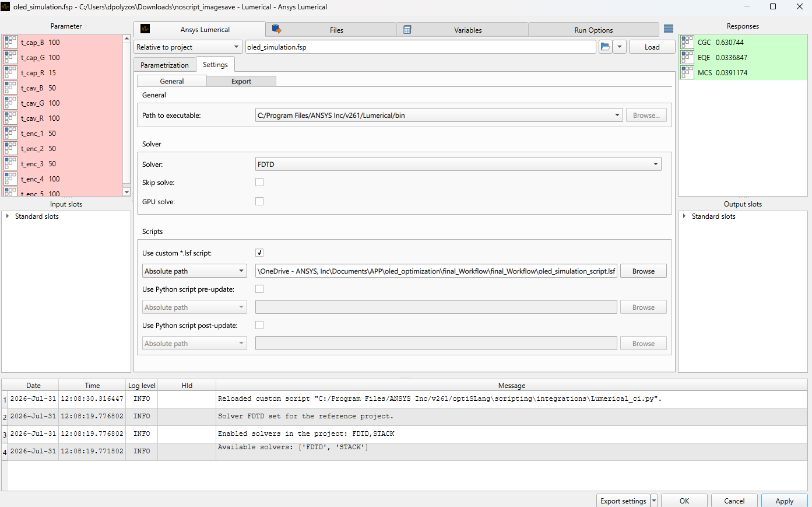Click the Message column header in log

click(511, 385)
